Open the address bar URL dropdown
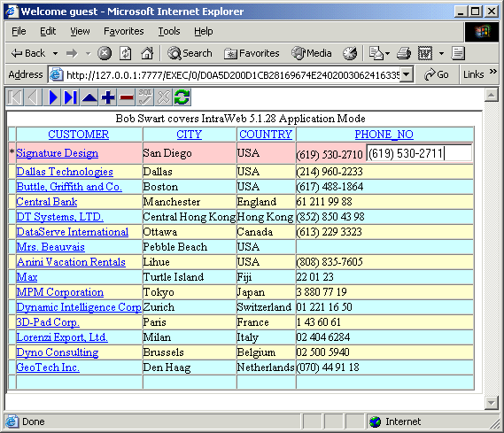Viewport: 504px width, 433px height. [407, 74]
